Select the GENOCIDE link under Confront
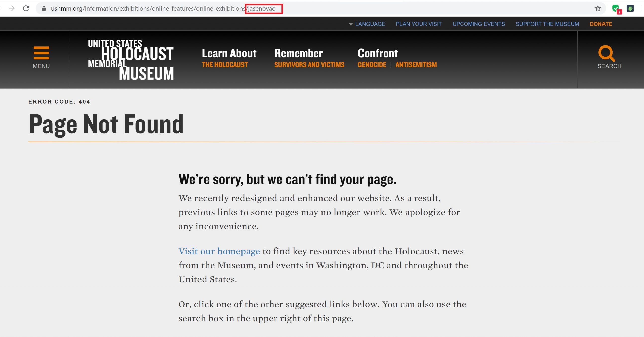The image size is (644, 337). (372, 65)
